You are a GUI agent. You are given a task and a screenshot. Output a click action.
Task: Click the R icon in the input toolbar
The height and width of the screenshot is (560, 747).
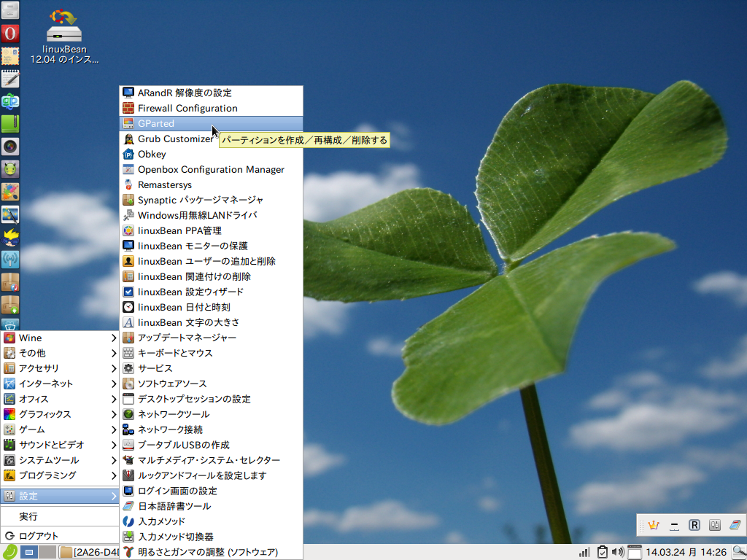[694, 525]
